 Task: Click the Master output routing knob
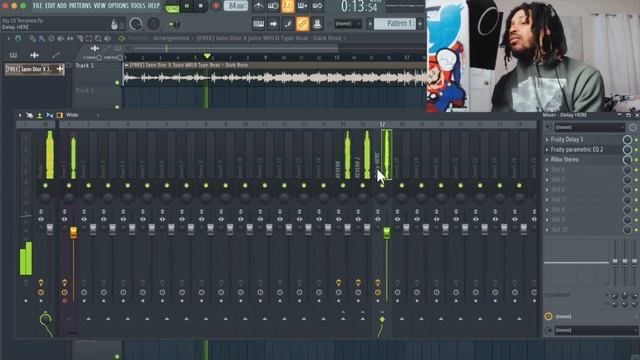pyautogui.click(x=45, y=320)
